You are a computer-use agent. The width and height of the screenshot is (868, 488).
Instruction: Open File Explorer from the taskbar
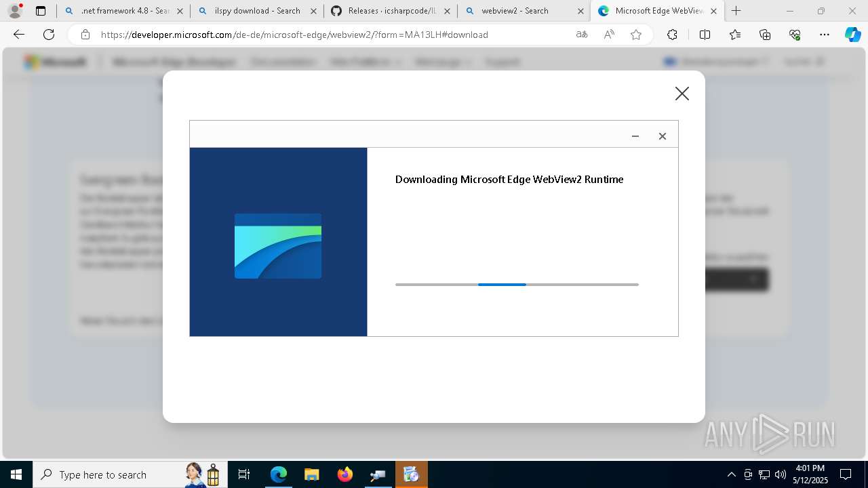[312, 474]
